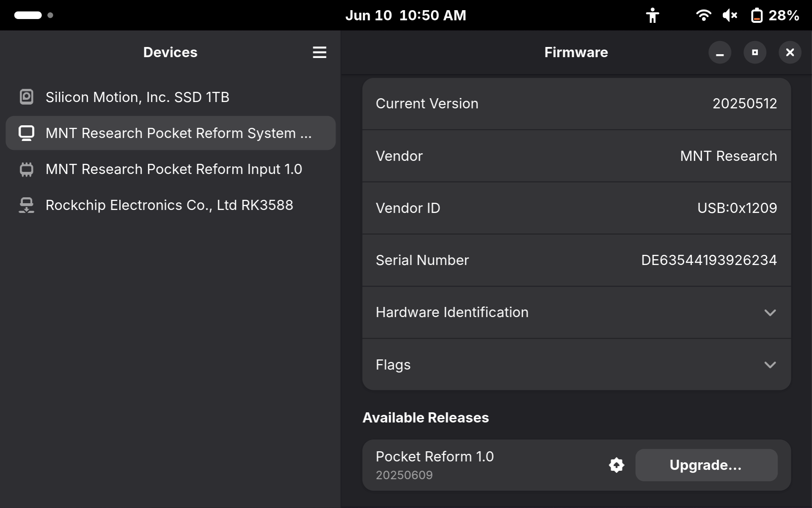
Task: Select Silicon Motion SSD 1TB device
Action: coord(170,97)
